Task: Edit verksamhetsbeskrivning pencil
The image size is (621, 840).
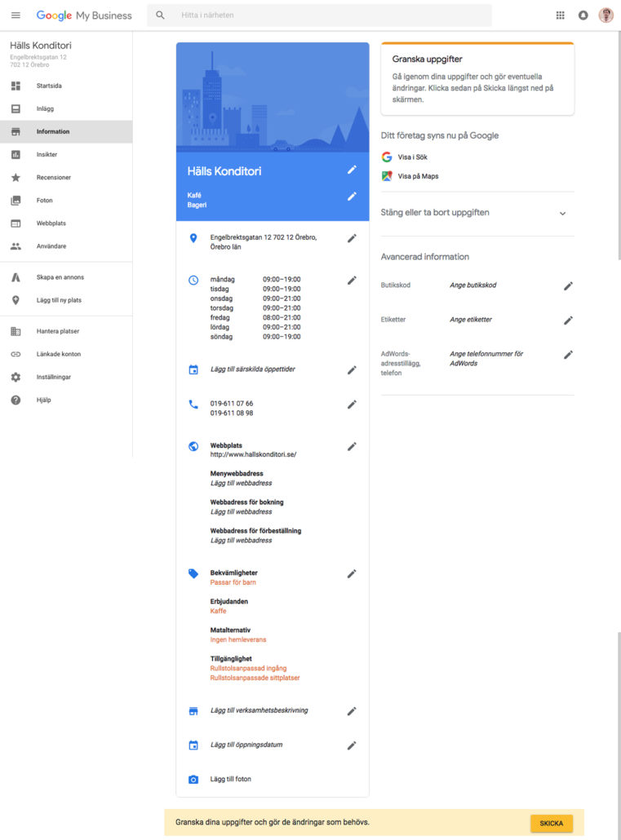Action: (352, 711)
